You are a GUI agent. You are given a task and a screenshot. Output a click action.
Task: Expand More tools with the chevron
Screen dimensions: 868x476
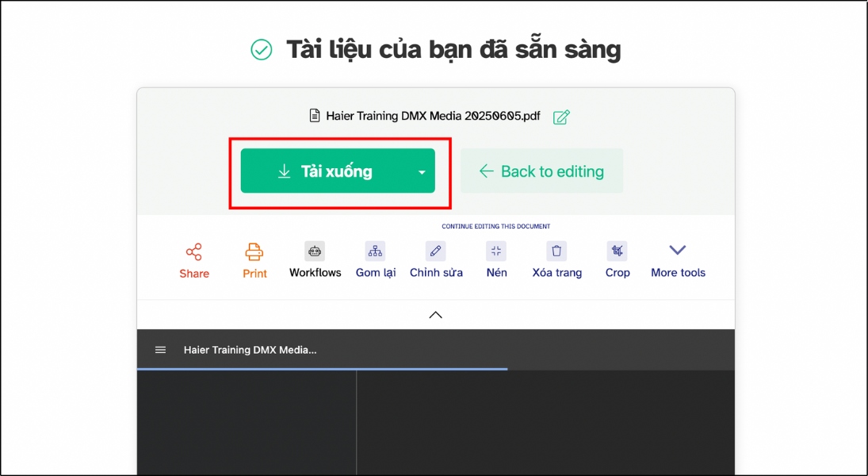pyautogui.click(x=677, y=249)
